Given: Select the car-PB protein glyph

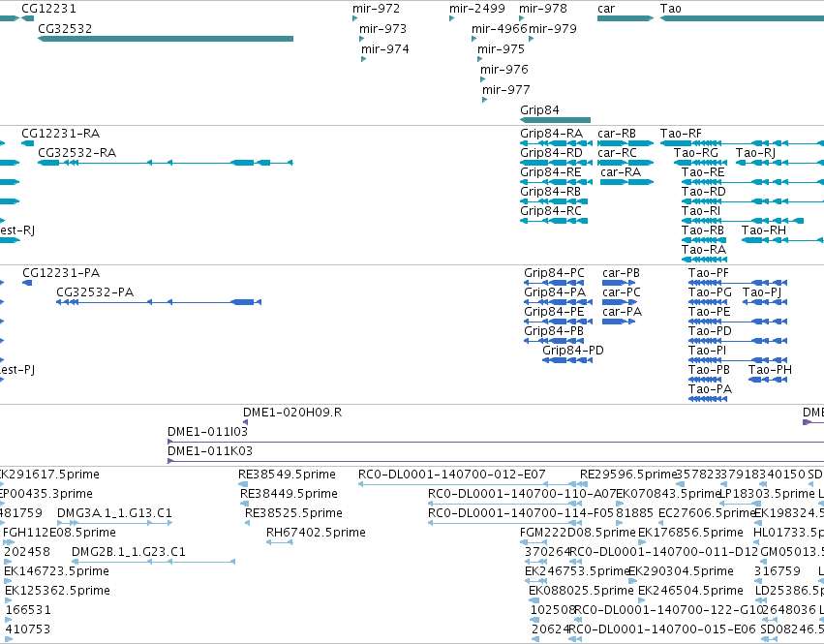Looking at the screenshot, I should pyautogui.click(x=619, y=283).
